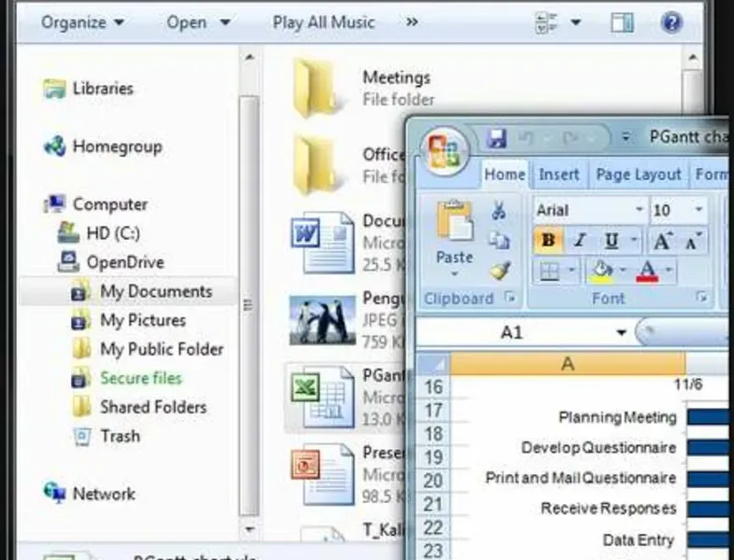Select Network in navigation pane
734x560 pixels.
pos(89,494)
